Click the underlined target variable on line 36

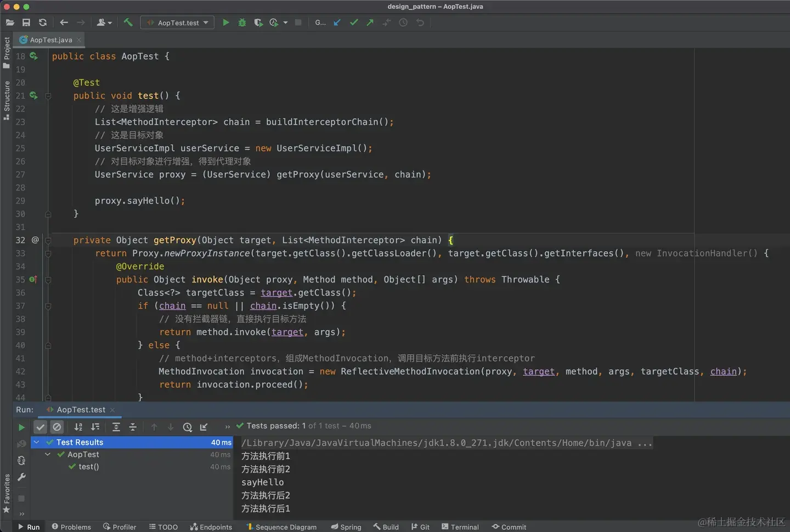(x=276, y=293)
